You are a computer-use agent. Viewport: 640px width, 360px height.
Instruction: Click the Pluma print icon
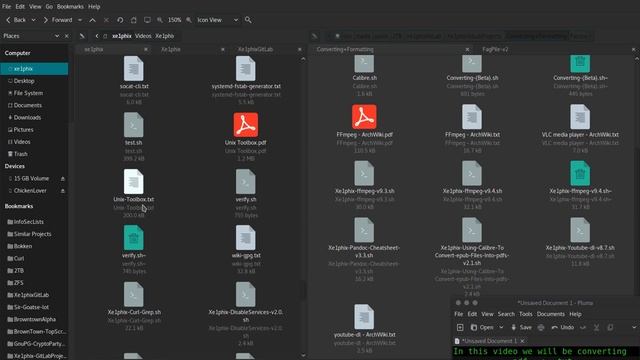coord(541,327)
